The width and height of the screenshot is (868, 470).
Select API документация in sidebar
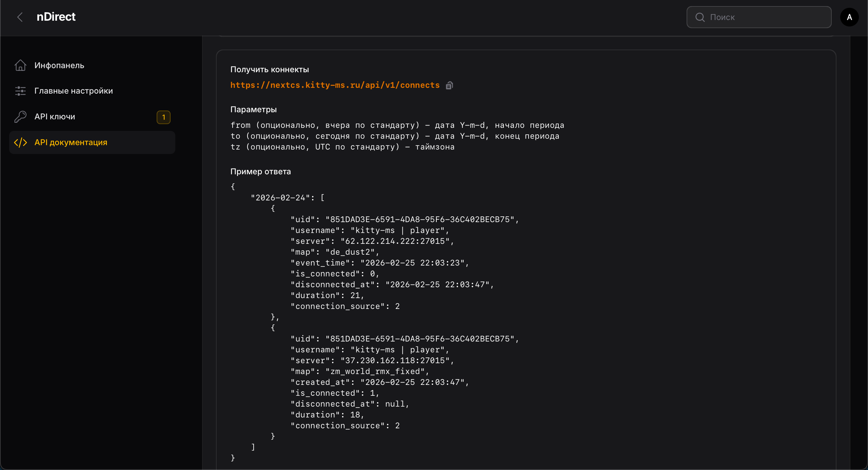coord(92,142)
